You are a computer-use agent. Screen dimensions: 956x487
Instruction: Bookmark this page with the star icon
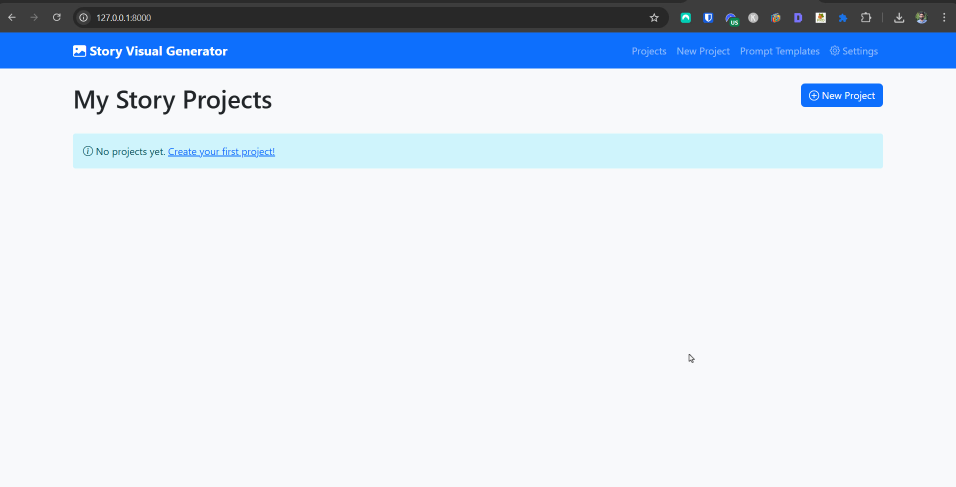click(x=654, y=17)
